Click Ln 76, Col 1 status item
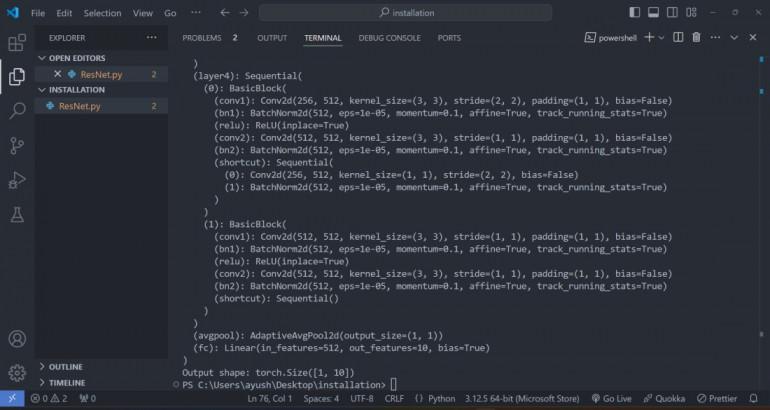Image resolution: width=770 pixels, height=410 pixels. click(x=270, y=399)
